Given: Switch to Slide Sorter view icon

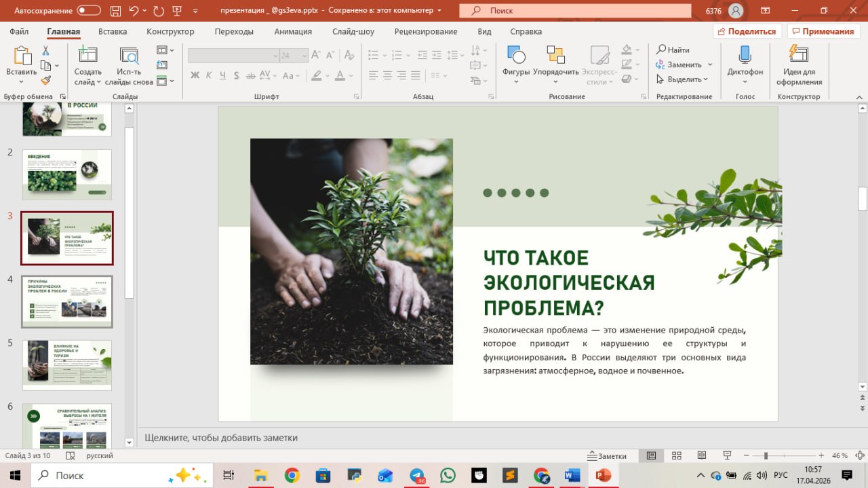Looking at the screenshot, I should [676, 455].
